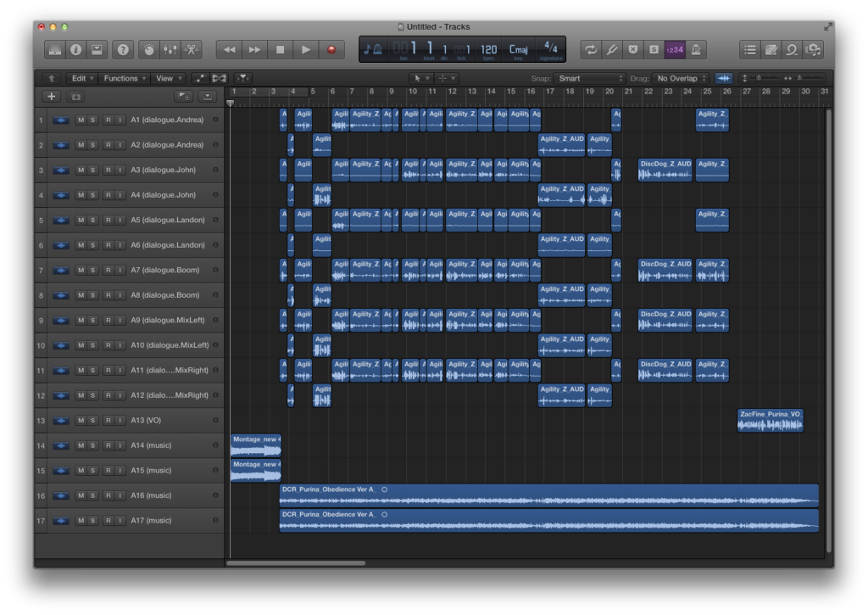Enable input monitoring on A13 (VO)
Screen dimensions: 868x615
[x=119, y=421]
